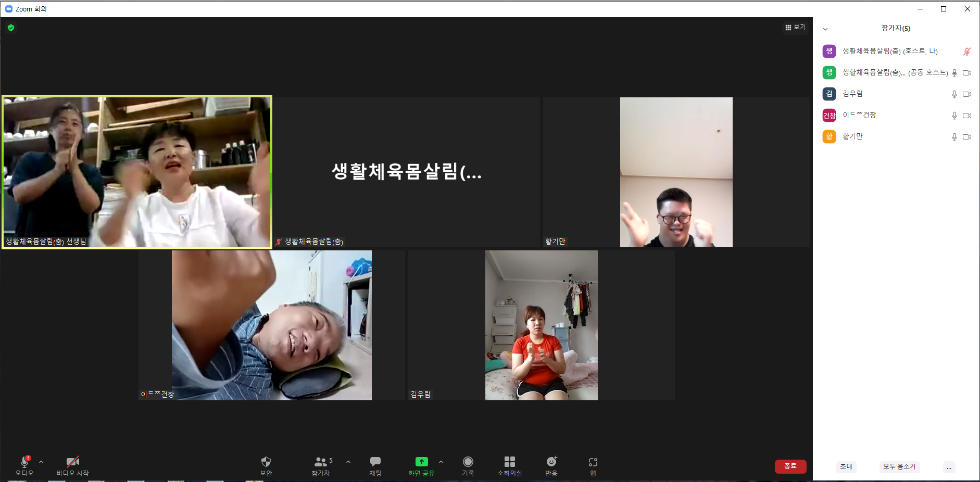Toggle the 참가자 participants panel
980x482 pixels.
(x=321, y=466)
